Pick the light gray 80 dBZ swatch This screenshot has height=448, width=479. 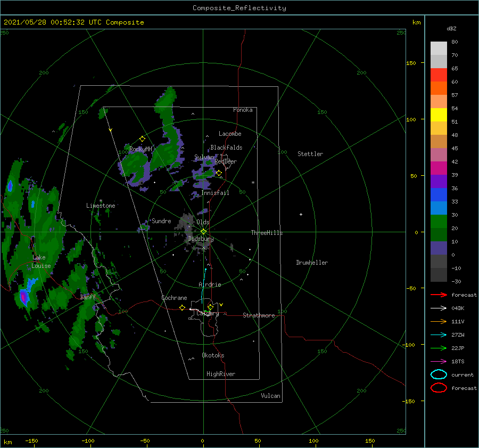click(x=439, y=48)
